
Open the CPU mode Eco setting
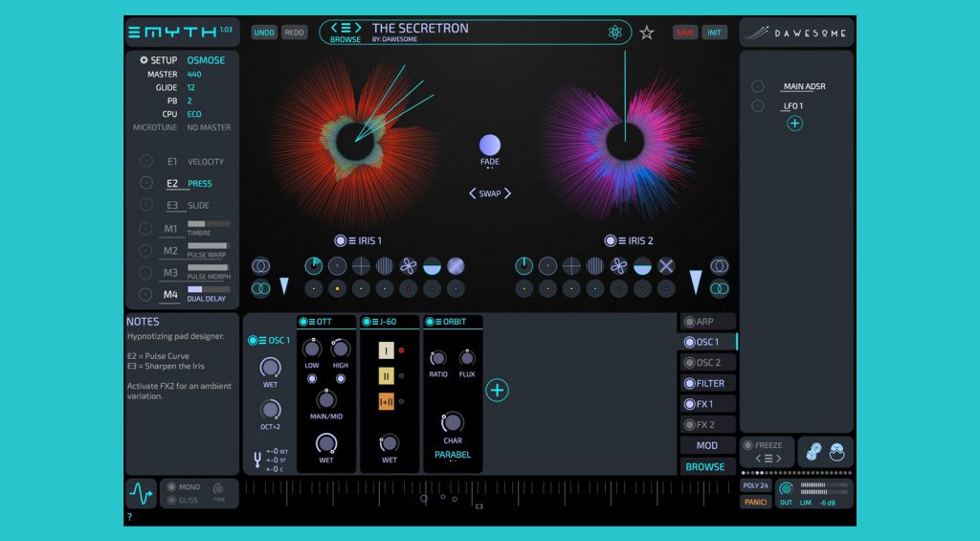tap(194, 114)
